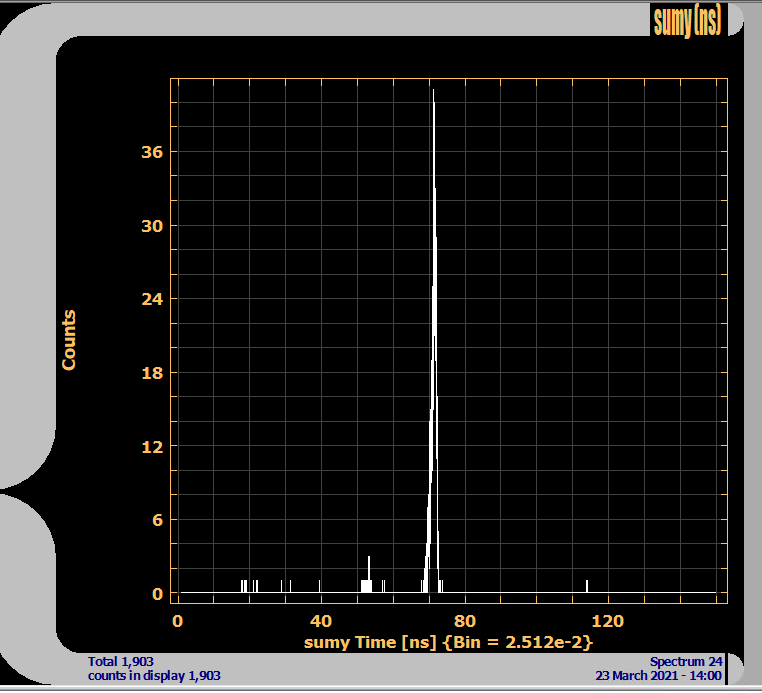The image size is (762, 693).
Task: Click the Counts y-axis label
Action: tap(69, 339)
